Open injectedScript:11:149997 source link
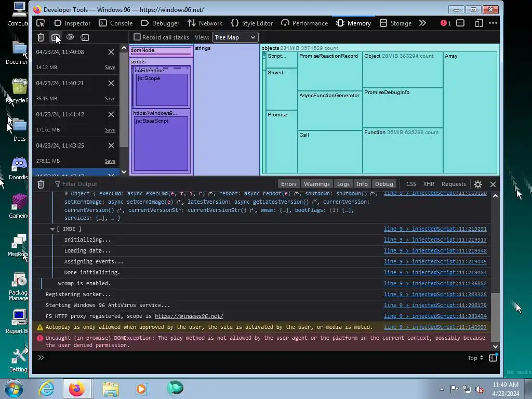The height and width of the screenshot is (399, 532). 435,327
